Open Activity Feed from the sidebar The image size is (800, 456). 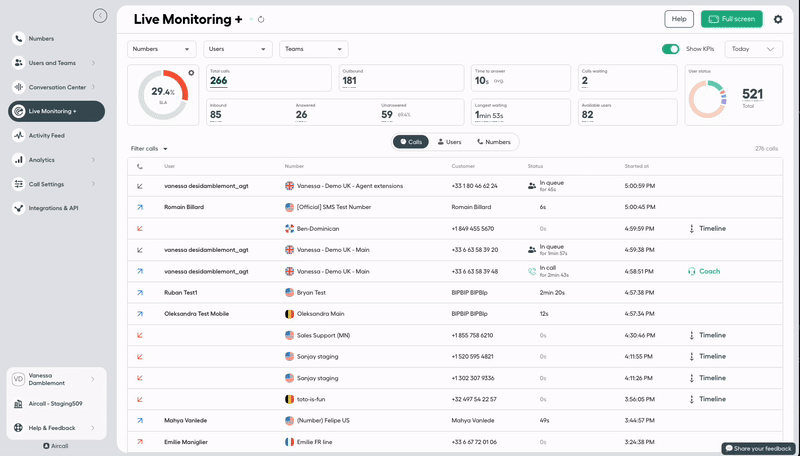(x=46, y=135)
